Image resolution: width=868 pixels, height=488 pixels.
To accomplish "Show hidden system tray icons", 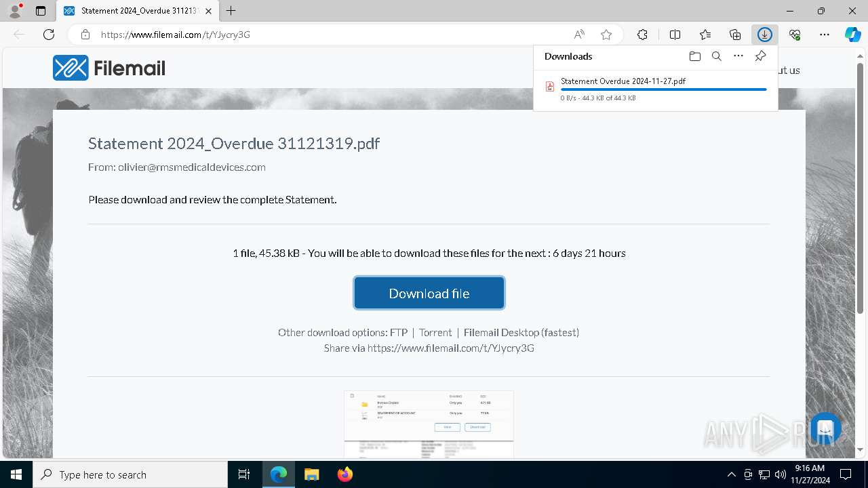I will [731, 474].
